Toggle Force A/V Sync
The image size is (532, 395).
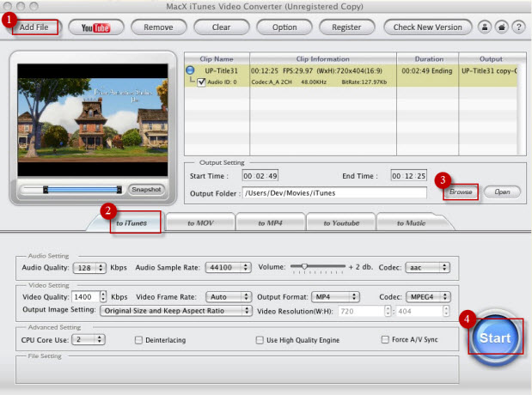(385, 339)
